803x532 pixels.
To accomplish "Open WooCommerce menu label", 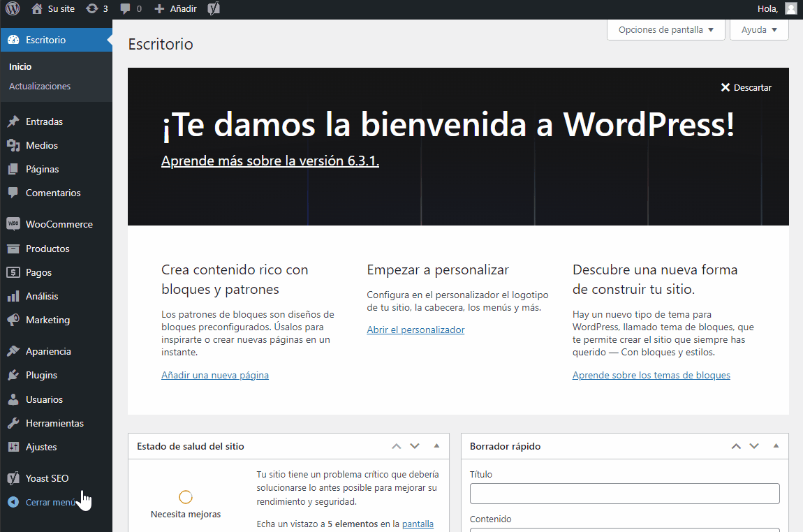I will coord(59,224).
